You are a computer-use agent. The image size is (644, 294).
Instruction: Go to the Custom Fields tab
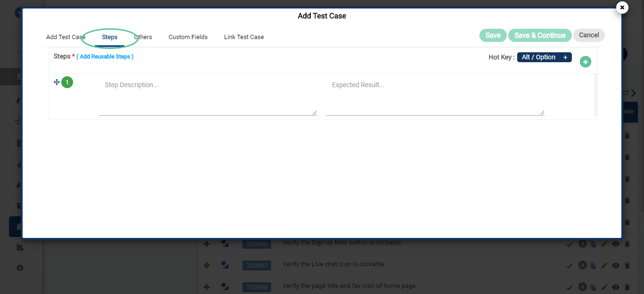188,37
